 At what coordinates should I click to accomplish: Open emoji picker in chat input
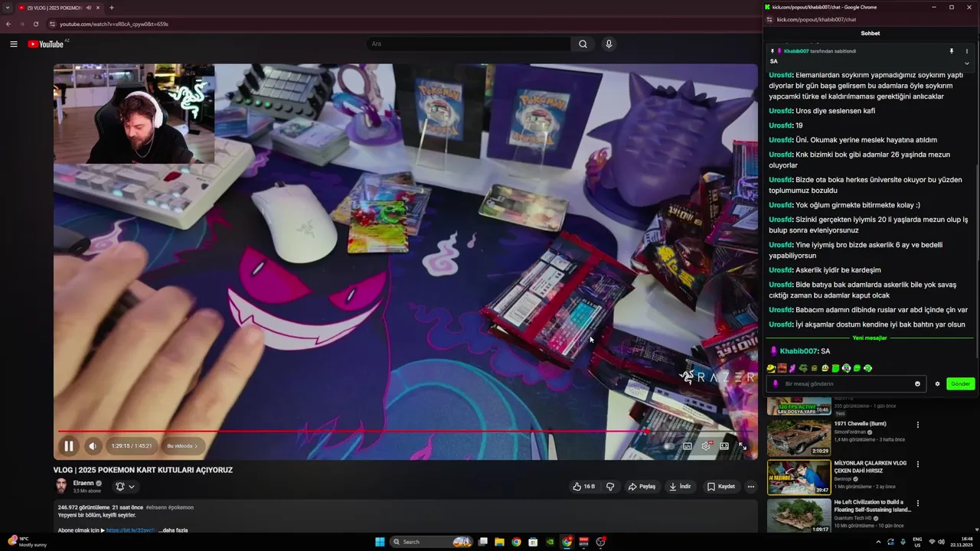coord(917,383)
